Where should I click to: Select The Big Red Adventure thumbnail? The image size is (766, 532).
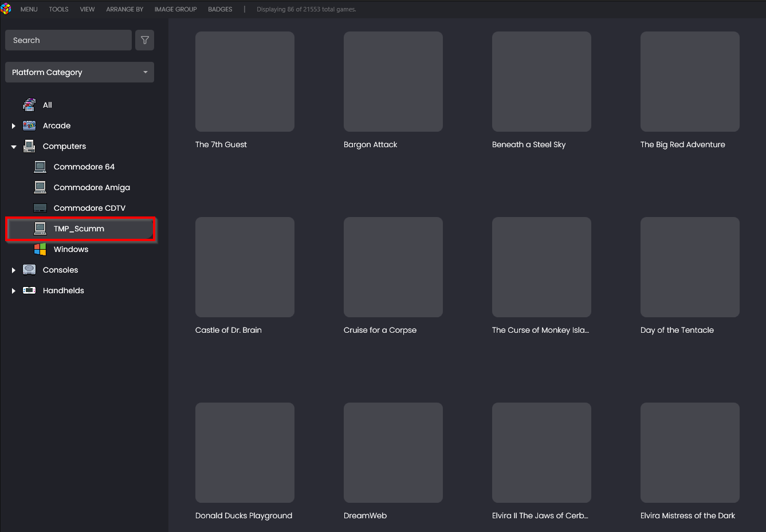690,81
